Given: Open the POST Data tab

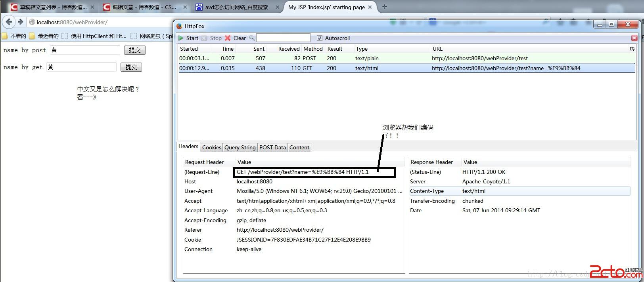Looking at the screenshot, I should click(x=272, y=147).
